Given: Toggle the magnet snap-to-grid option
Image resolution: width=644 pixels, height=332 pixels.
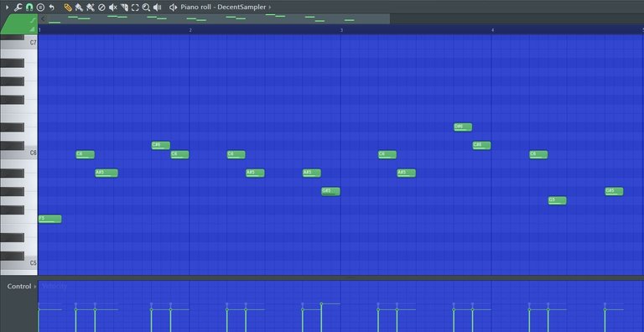Looking at the screenshot, I should pos(29,7).
